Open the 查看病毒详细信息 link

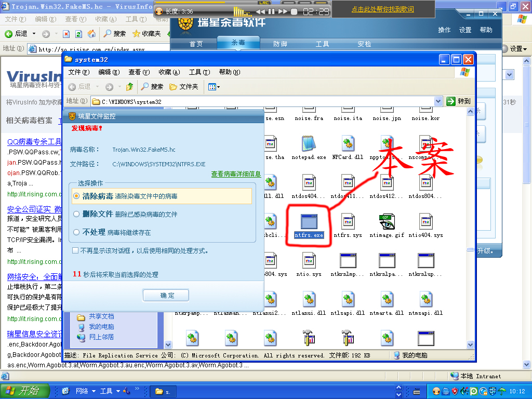pyautogui.click(x=236, y=174)
